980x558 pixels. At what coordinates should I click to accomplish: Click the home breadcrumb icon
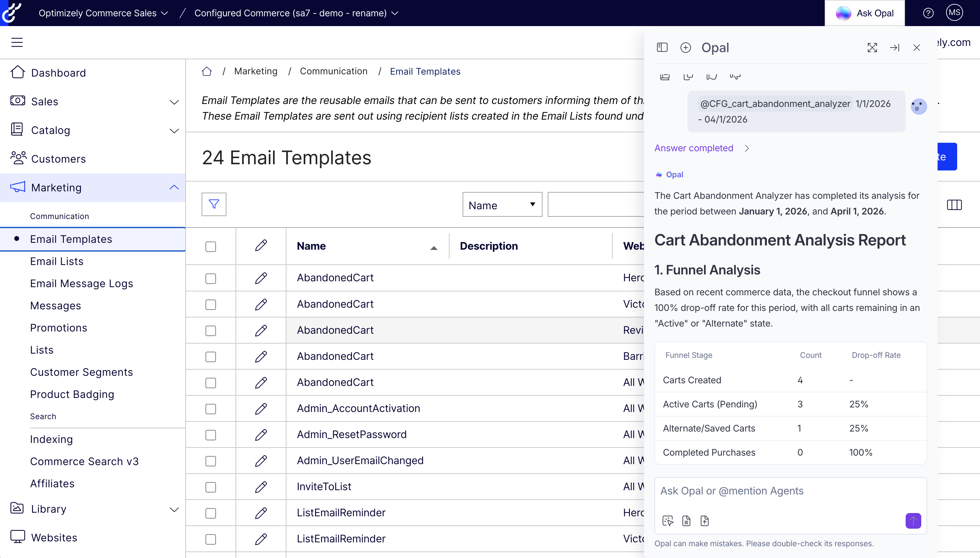click(207, 71)
